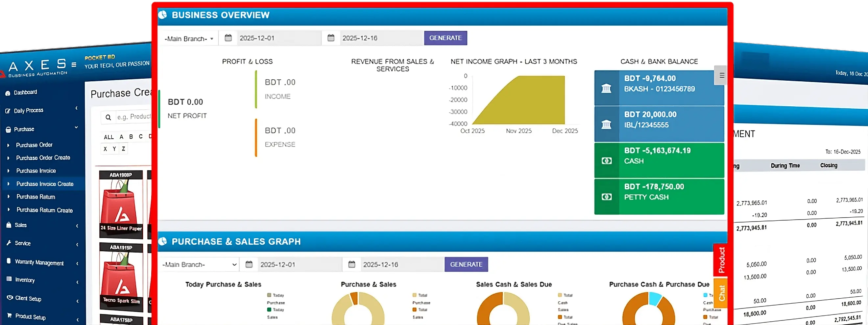Click the BDT 20,000.00 IBL balance card
Viewport: 868px width, 325px height.
point(659,124)
